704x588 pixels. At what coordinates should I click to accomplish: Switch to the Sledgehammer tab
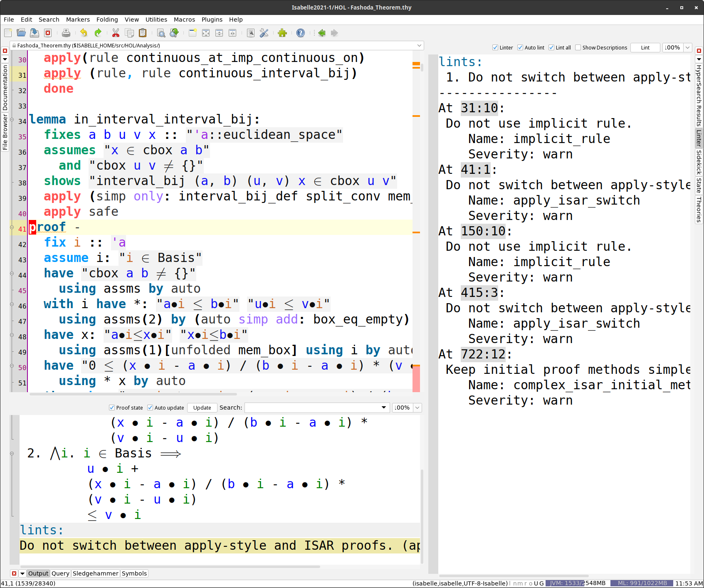point(95,573)
